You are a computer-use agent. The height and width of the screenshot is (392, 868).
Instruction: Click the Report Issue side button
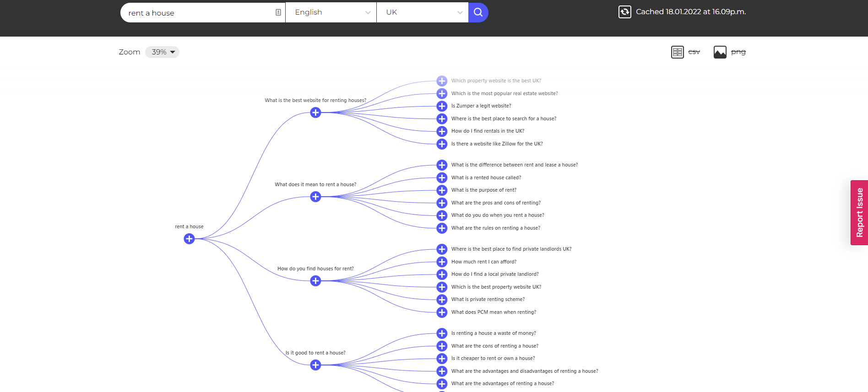tap(859, 213)
